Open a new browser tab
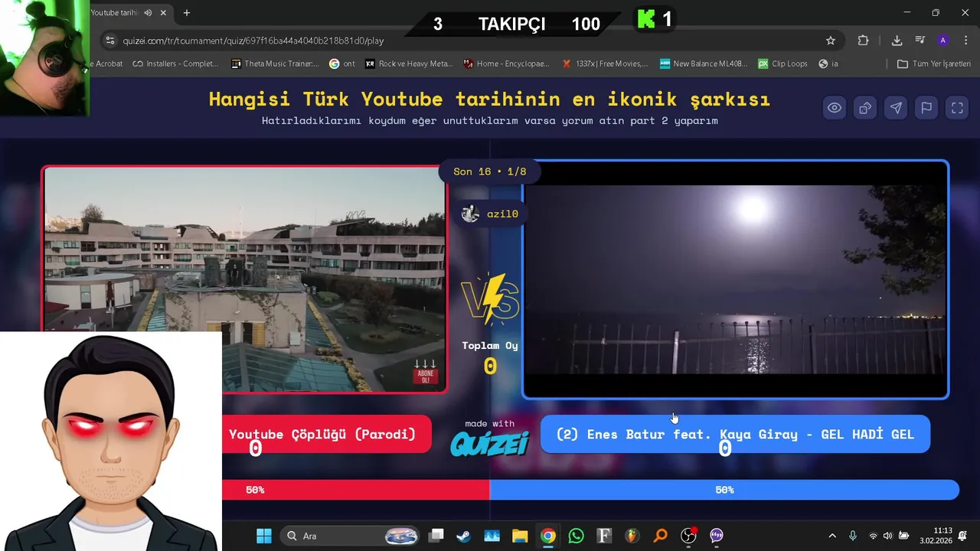980x551 pixels. (187, 13)
